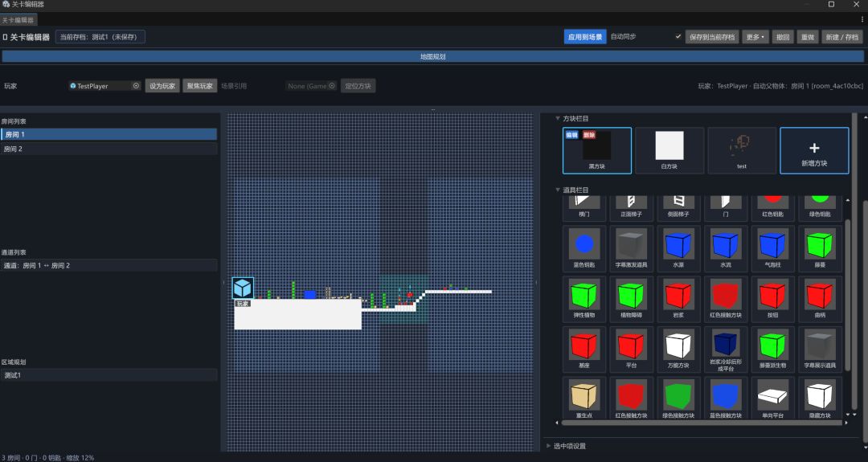The height and width of the screenshot is (462, 868).
Task: Select the 岩浆冷却后形成平台 dark blue cube
Action: point(725,350)
